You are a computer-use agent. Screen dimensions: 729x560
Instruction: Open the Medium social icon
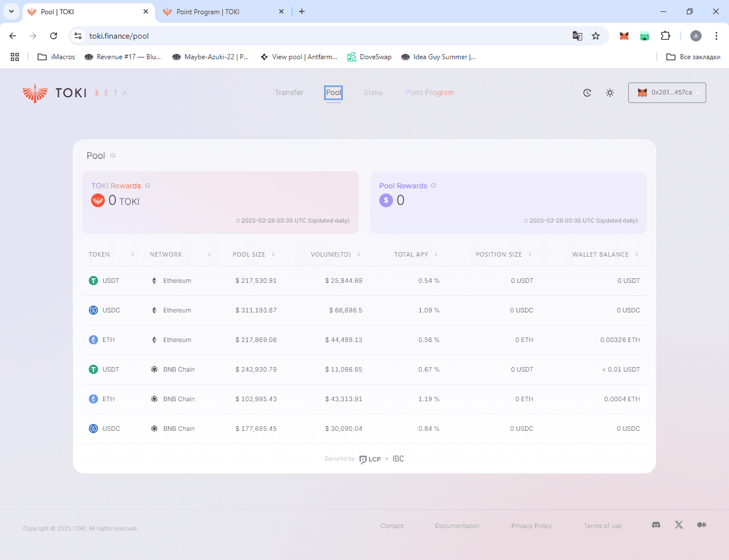tap(702, 525)
